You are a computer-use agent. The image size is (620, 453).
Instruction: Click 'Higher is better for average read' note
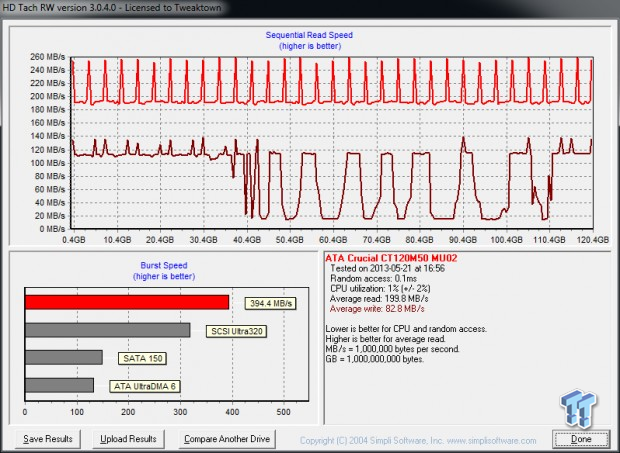tap(386, 339)
